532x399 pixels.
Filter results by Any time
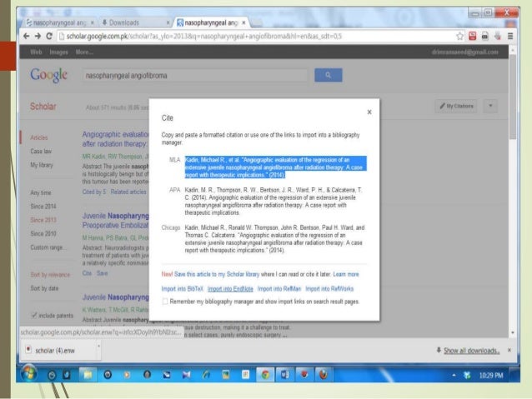[x=41, y=192]
